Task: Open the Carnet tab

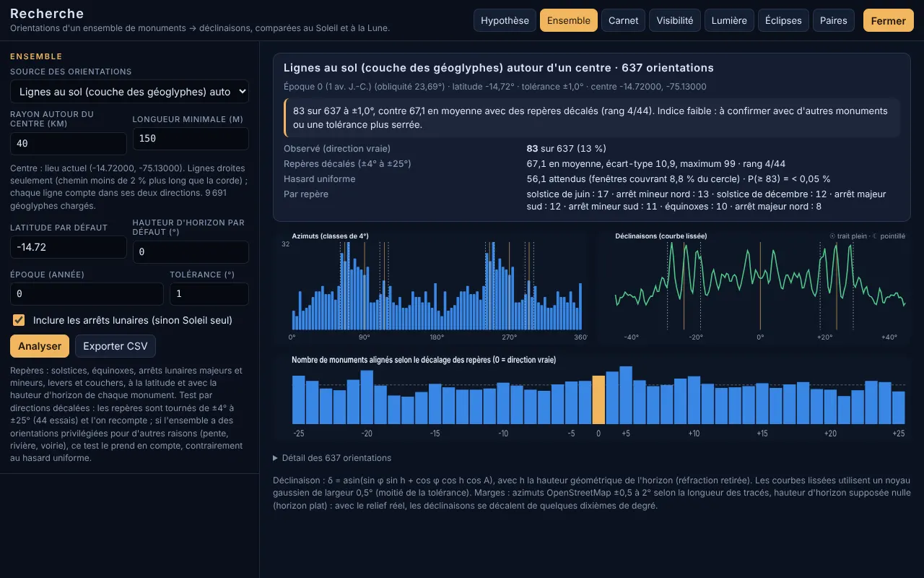Action: 624,20
